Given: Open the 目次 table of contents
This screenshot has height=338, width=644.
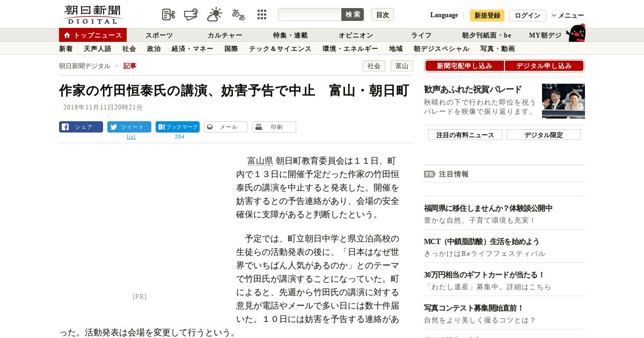Looking at the screenshot, I should (383, 14).
